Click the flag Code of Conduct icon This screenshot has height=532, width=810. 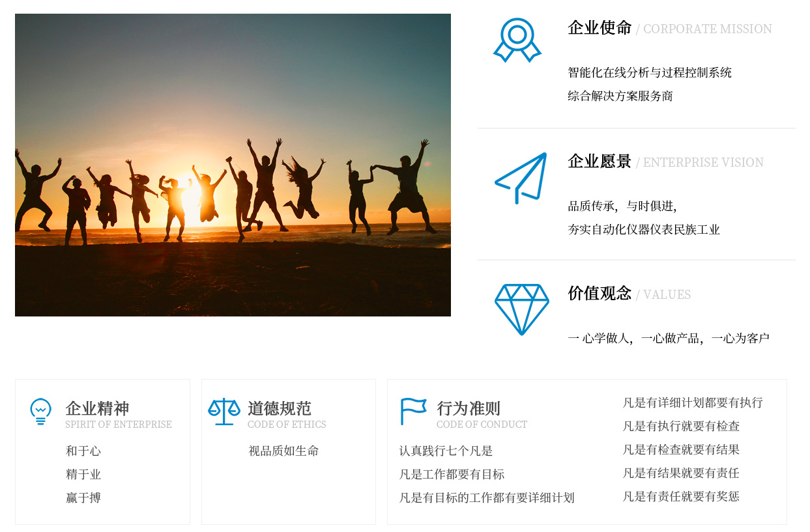[x=413, y=412]
